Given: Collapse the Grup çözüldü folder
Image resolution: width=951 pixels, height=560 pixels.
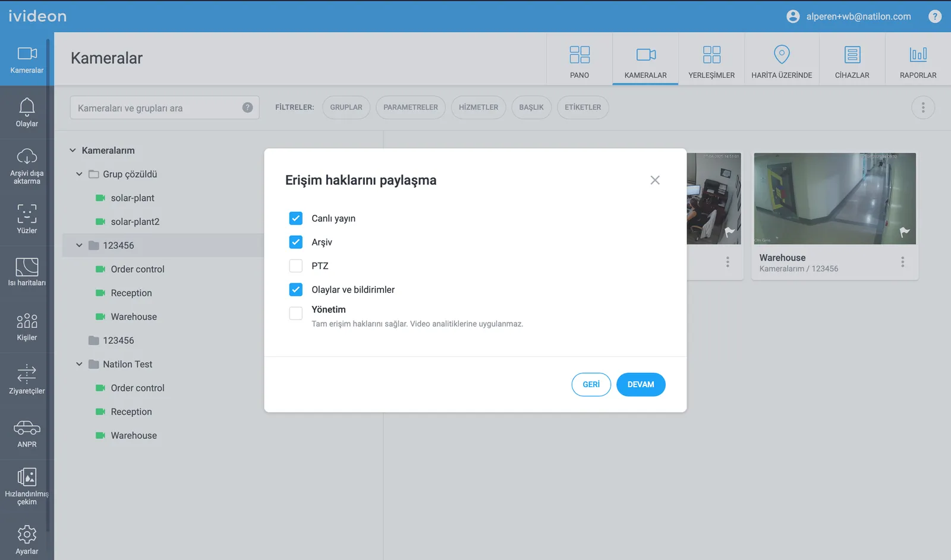Looking at the screenshot, I should click(79, 175).
